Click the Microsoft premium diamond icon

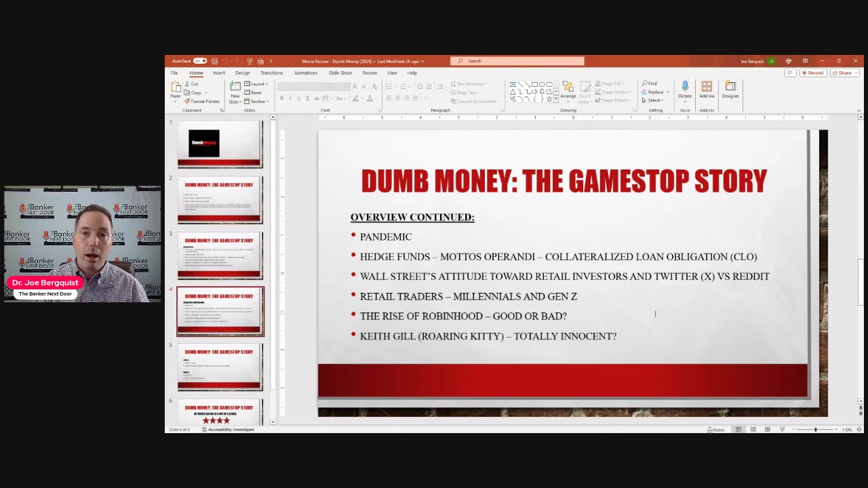pyautogui.click(x=788, y=61)
